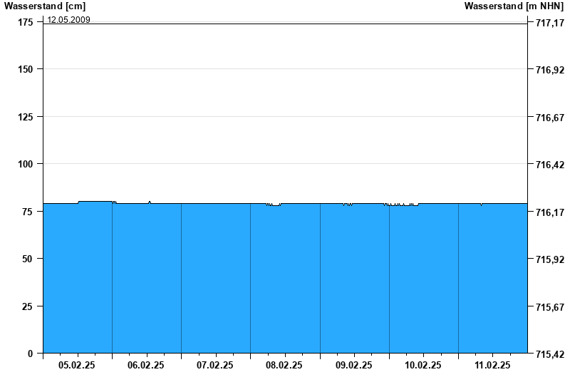The image size is (570, 392).
Task: Select the 07.02.25 date label
Action: pos(215,365)
